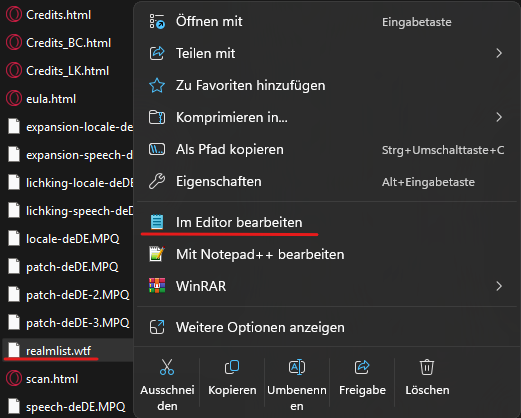
Task: Select the Credits.html file name
Action: [58, 15]
